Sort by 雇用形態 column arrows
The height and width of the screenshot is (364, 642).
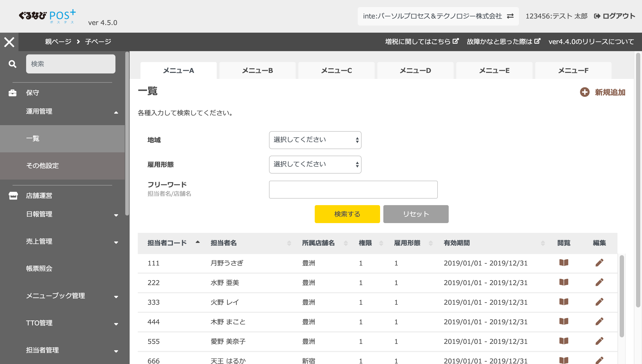coord(431,243)
